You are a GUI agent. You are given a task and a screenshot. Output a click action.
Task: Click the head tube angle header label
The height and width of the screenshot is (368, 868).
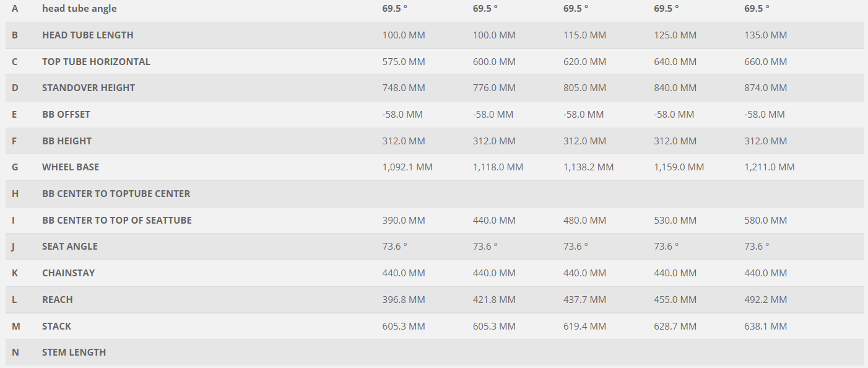point(79,9)
